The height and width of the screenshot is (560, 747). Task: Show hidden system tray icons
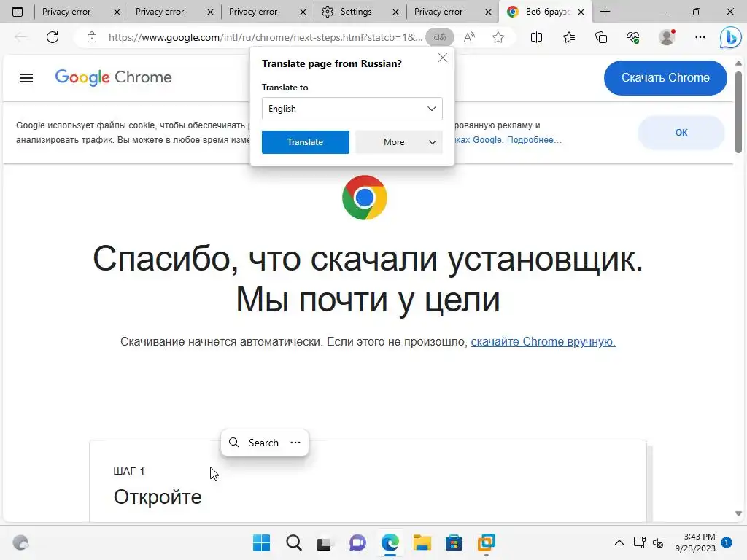pyautogui.click(x=619, y=542)
